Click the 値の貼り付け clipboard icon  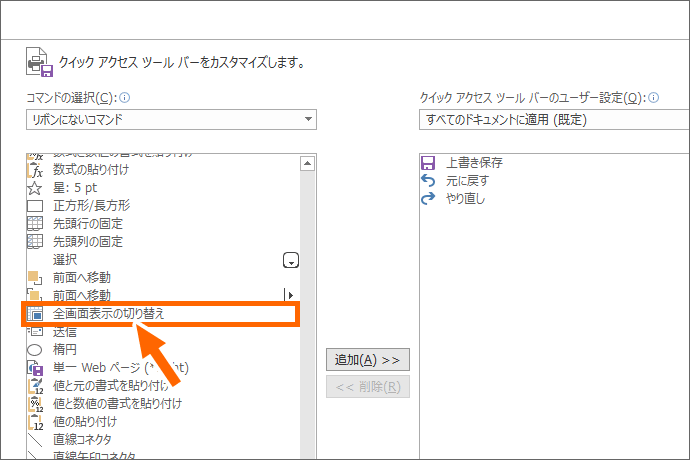point(36,422)
